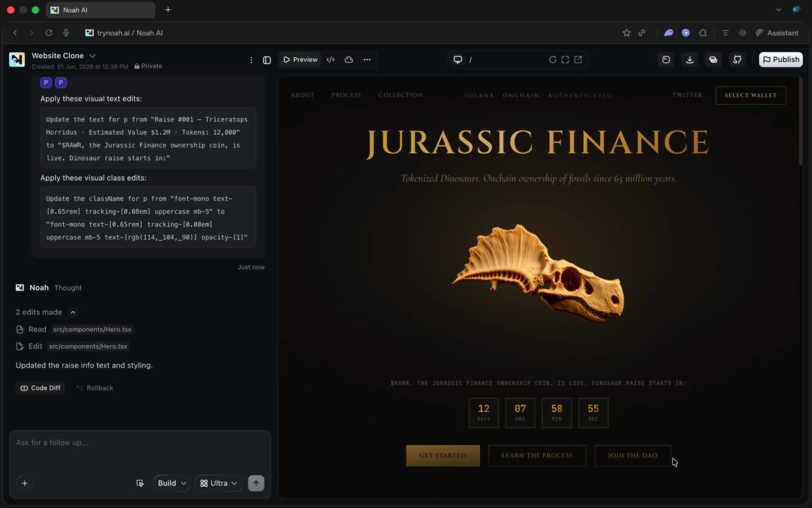Image resolution: width=812 pixels, height=508 pixels.
Task: Collapse the '2 edits made' section
Action: pos(73,312)
